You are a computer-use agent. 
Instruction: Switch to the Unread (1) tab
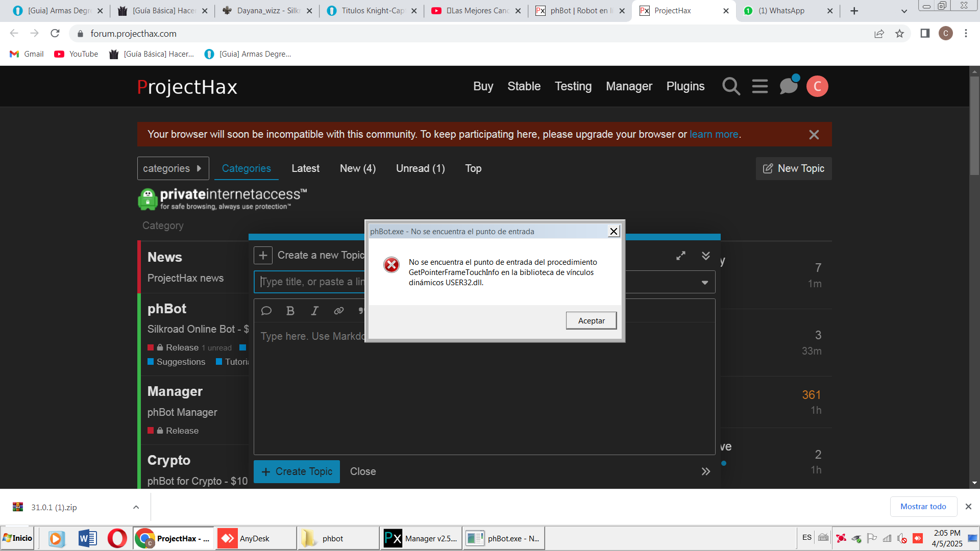click(x=420, y=168)
